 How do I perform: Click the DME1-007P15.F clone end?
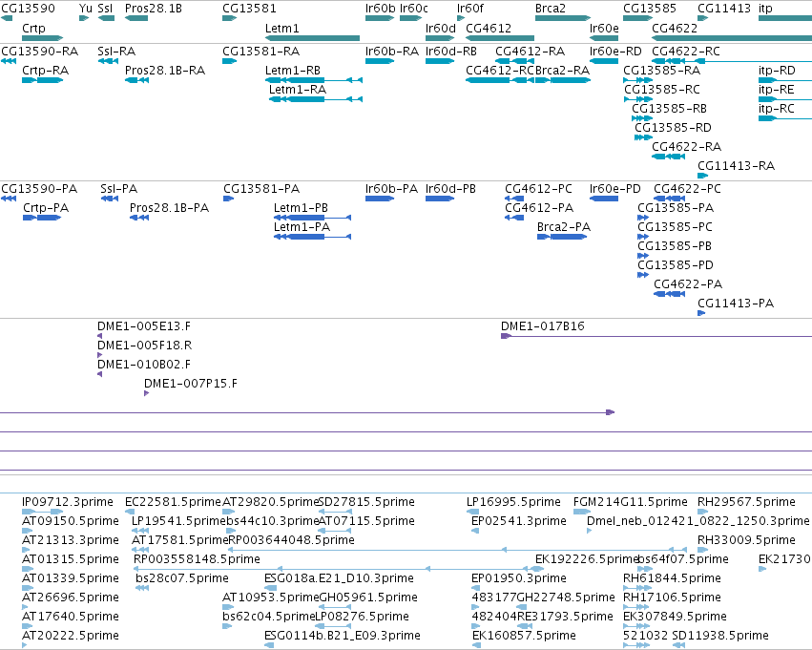point(191,384)
